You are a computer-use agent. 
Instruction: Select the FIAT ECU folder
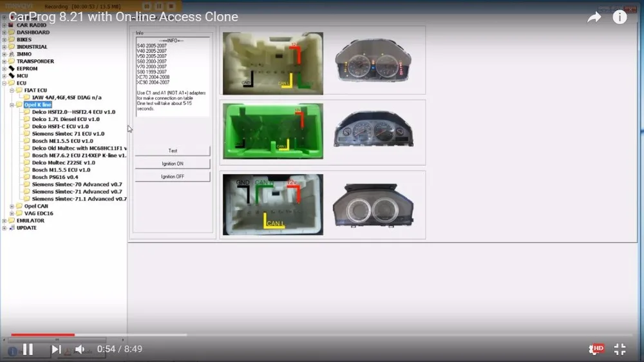click(35, 90)
